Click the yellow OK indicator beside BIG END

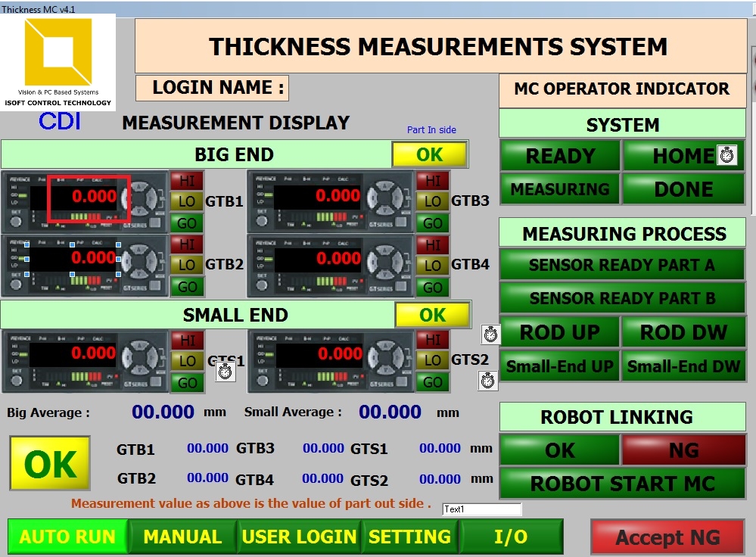(x=429, y=154)
